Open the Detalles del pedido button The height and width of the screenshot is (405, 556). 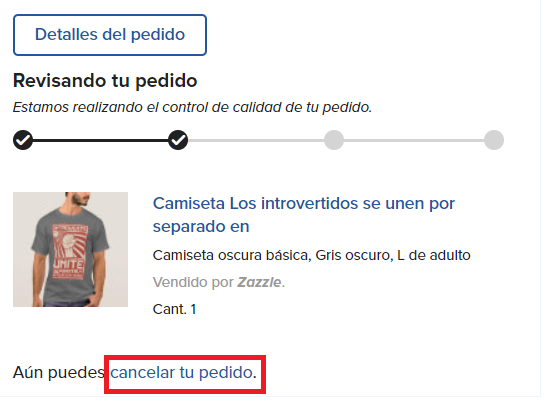click(110, 35)
